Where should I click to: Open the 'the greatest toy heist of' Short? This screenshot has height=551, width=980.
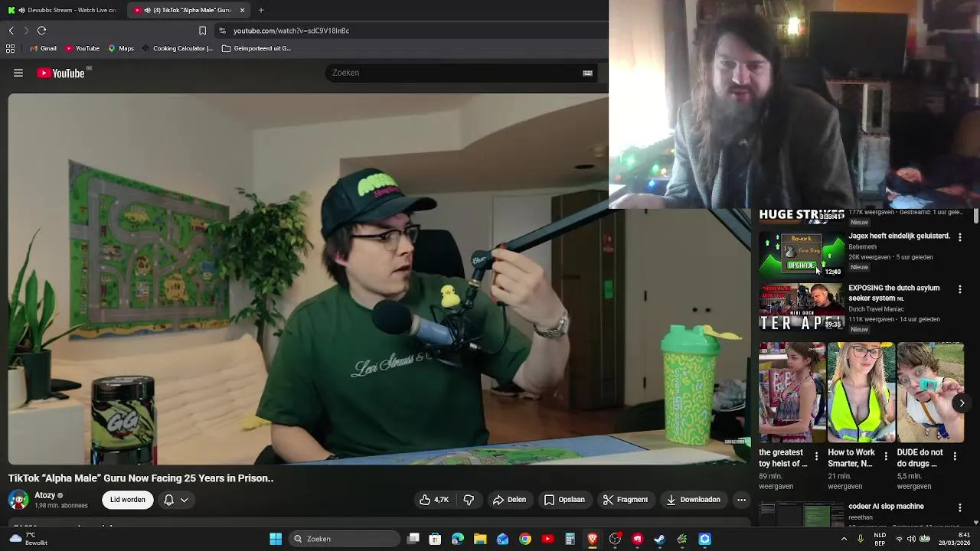(792, 393)
